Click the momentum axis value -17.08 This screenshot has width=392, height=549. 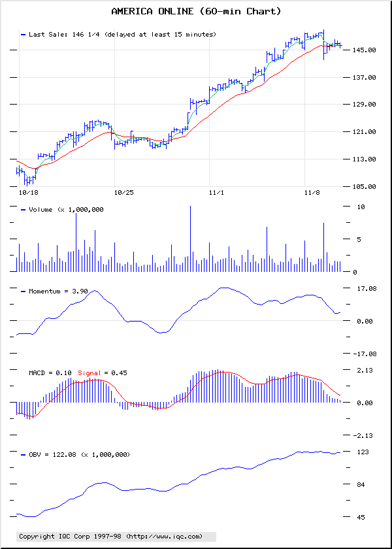point(364,354)
